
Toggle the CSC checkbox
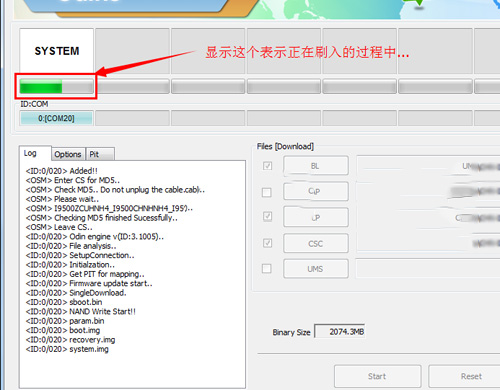point(267,243)
